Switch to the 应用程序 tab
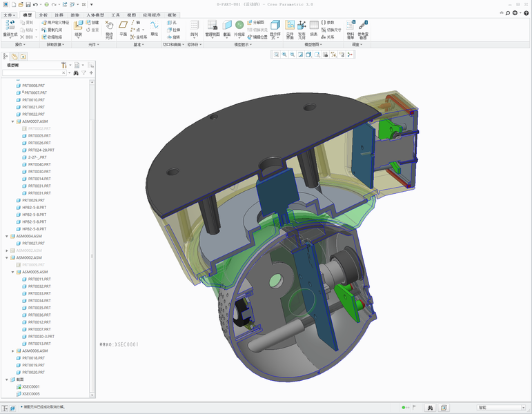Image resolution: width=532 pixels, height=414 pixels. tap(151, 15)
